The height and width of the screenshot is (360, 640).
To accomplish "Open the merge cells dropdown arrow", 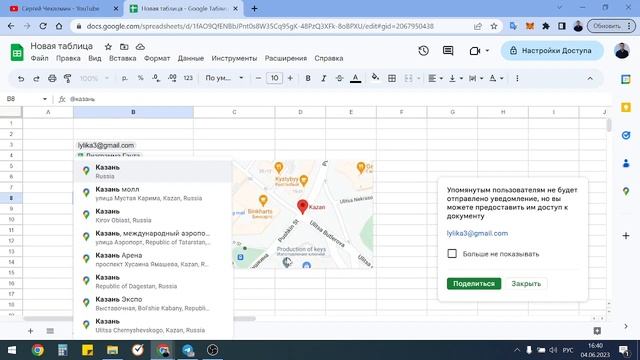I will (x=418, y=78).
